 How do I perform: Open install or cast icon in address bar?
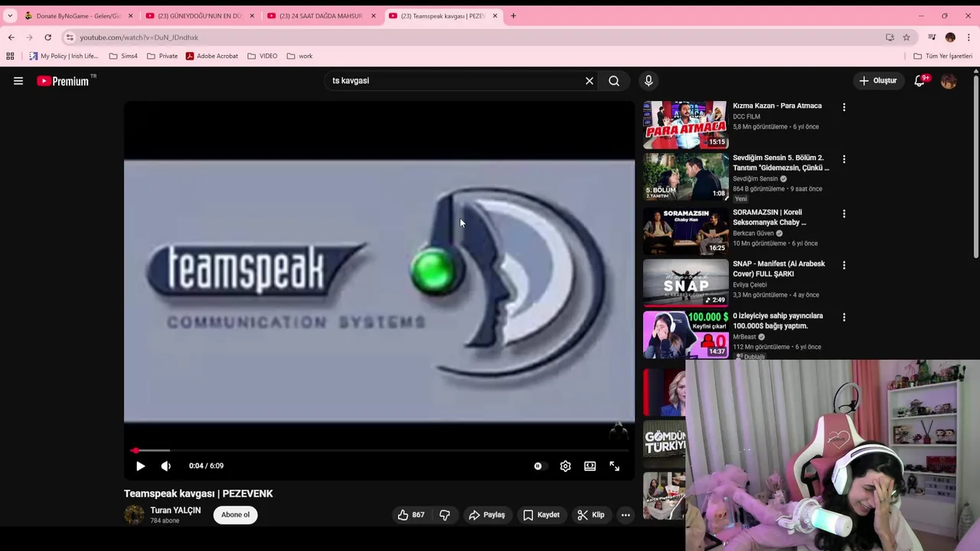coord(890,37)
